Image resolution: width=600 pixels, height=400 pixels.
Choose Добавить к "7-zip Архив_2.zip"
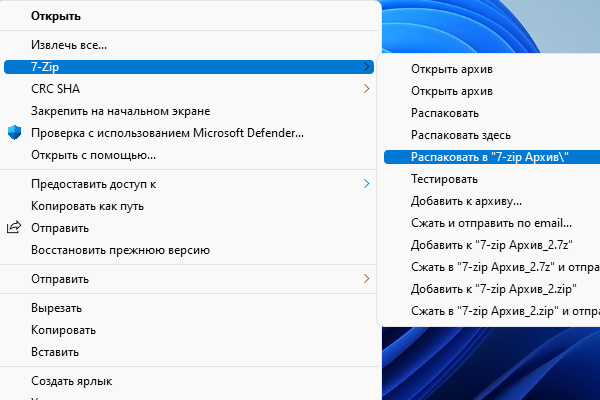point(492,289)
